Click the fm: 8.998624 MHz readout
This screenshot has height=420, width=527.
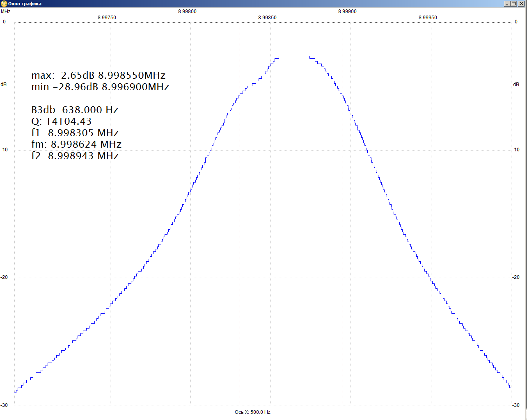click(76, 144)
